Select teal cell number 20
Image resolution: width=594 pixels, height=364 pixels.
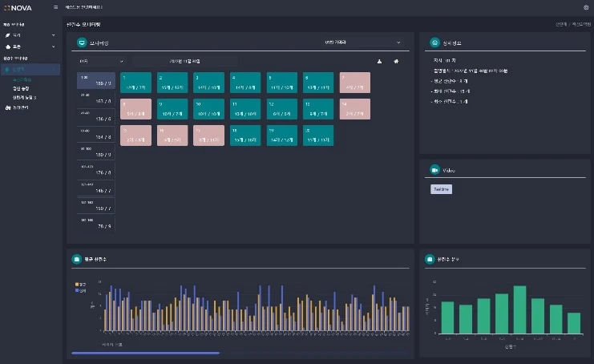318,135
